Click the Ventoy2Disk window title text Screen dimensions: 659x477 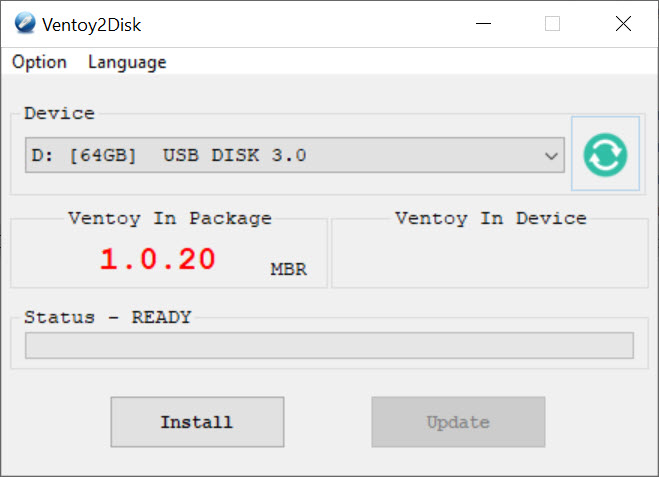92,25
